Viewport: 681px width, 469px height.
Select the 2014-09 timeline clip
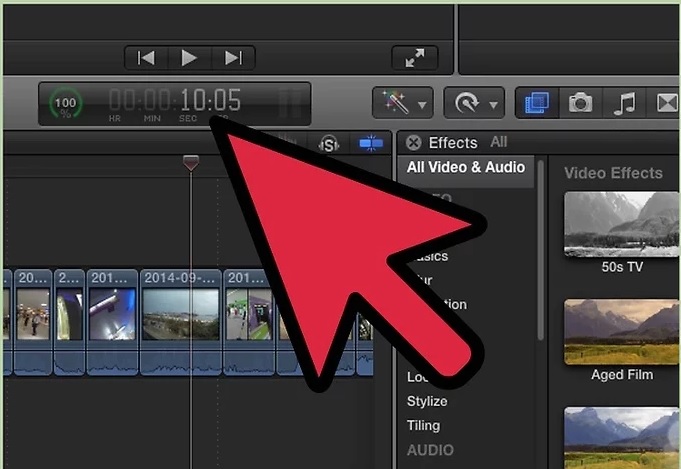coord(179,322)
